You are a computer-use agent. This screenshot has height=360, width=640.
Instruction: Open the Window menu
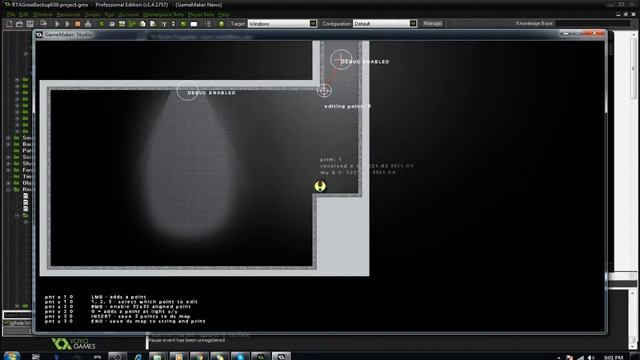coord(42,14)
